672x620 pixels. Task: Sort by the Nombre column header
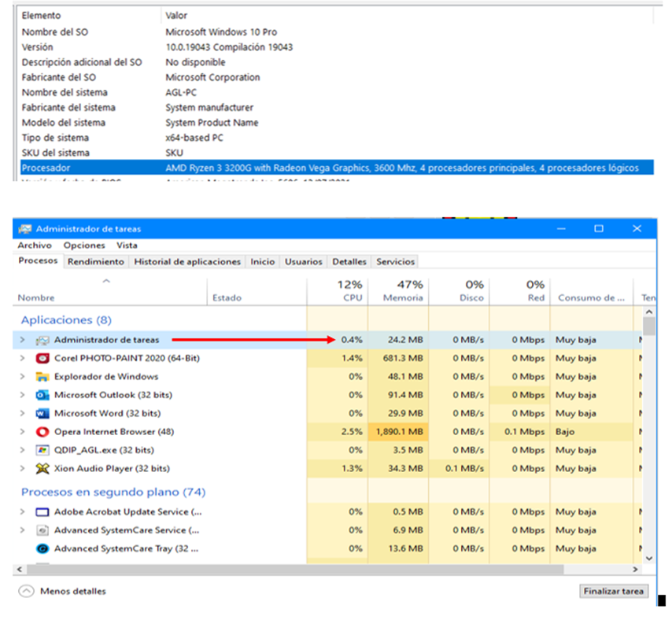click(x=110, y=291)
